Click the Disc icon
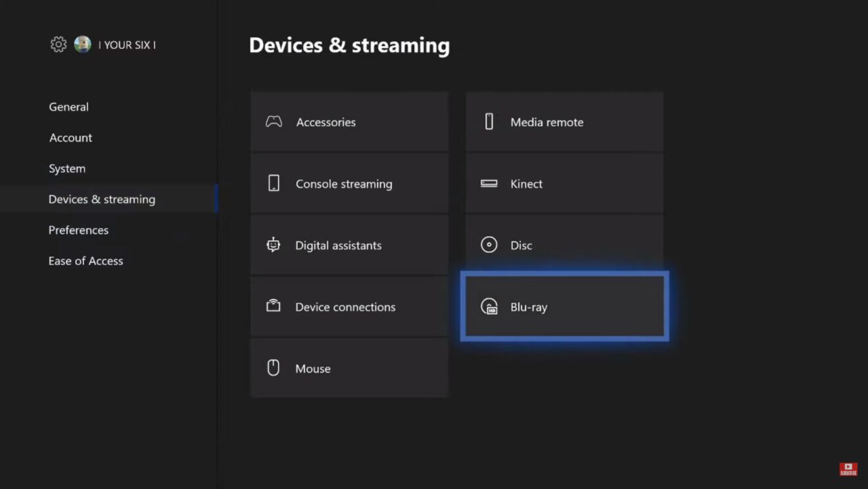The image size is (868, 489). click(489, 245)
